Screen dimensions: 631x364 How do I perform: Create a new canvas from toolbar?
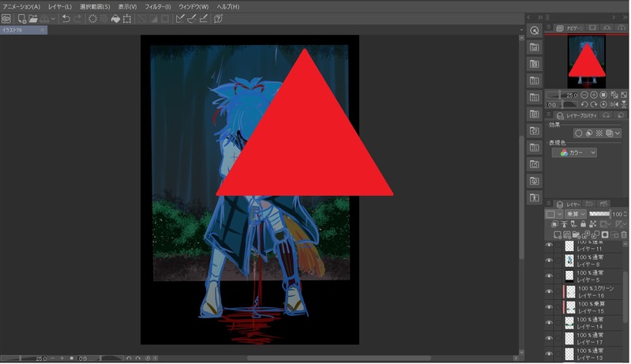point(22,18)
